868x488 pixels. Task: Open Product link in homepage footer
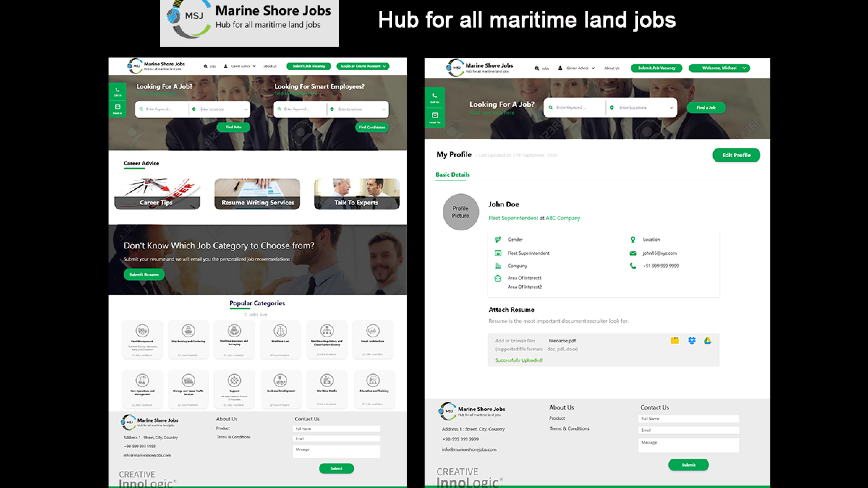point(223,428)
